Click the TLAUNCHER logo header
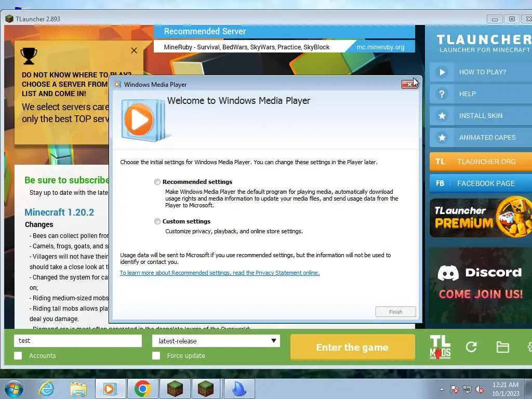This screenshot has height=399, width=532. click(x=484, y=44)
